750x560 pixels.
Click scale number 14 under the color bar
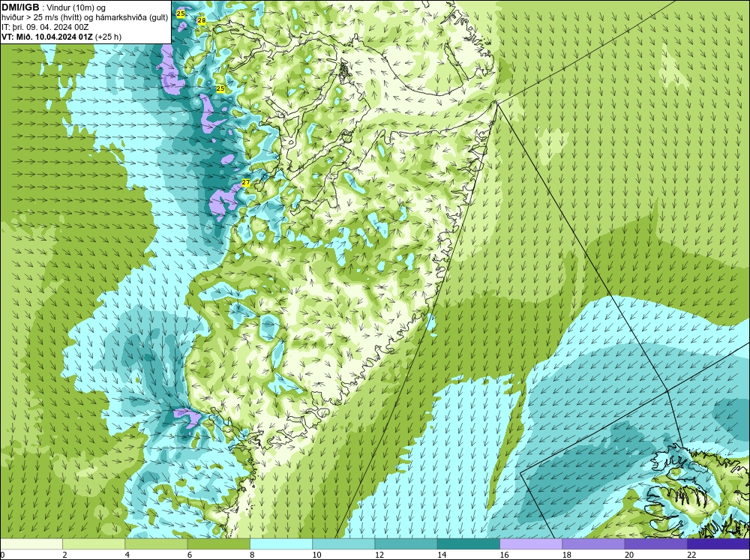coord(442,555)
